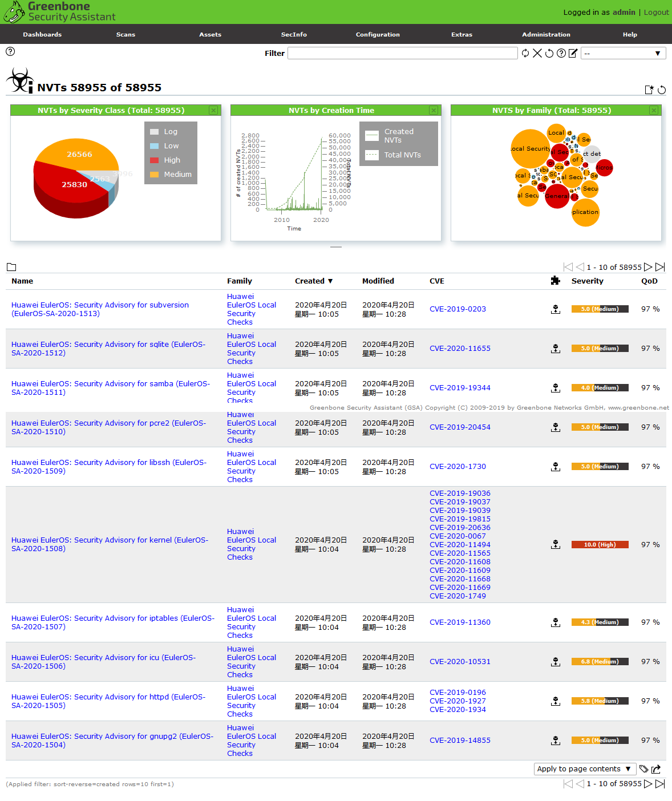
Task: Add tag to page contents icon
Action: pos(644,769)
